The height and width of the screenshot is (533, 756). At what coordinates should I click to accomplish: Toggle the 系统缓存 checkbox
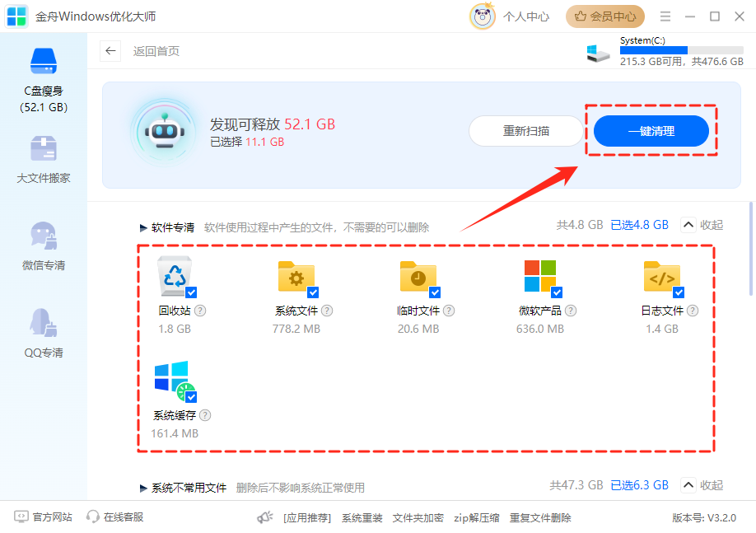(x=191, y=397)
